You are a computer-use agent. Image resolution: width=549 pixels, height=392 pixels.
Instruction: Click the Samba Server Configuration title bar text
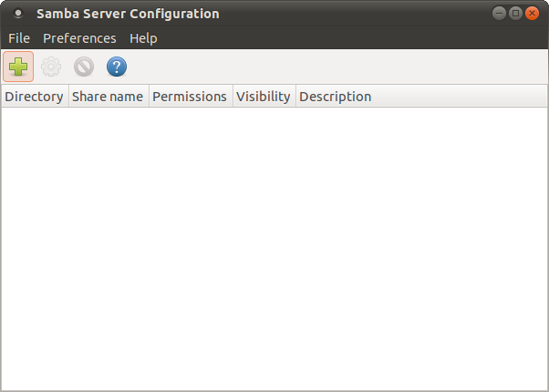tap(128, 14)
